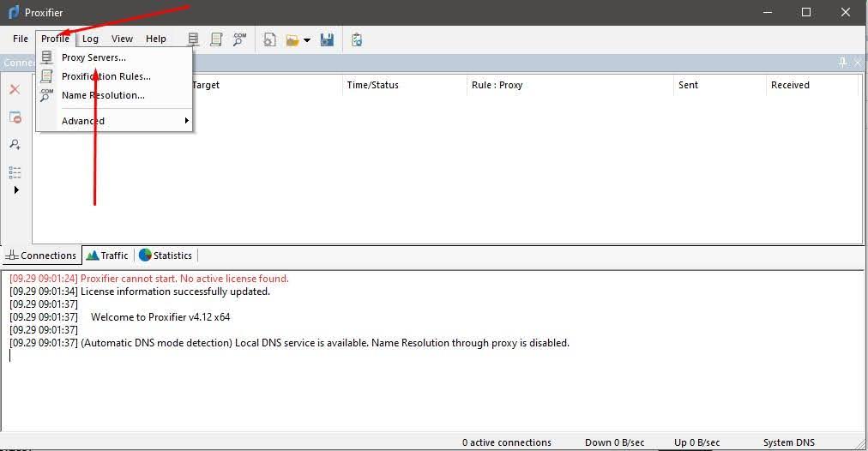Click 'Down 0 B/sec' in the status bar
The image size is (868, 451).
click(x=614, y=442)
